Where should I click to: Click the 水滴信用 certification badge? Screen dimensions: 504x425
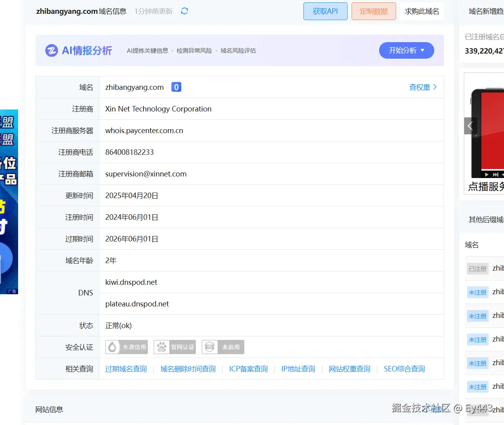(126, 347)
